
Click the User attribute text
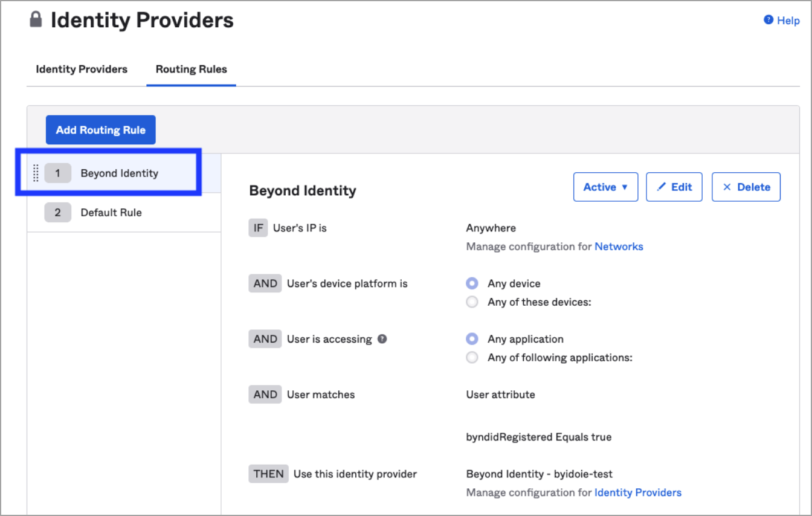(501, 395)
